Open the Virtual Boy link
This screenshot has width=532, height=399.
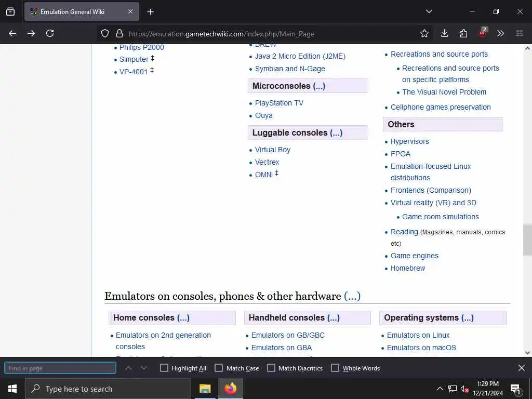[x=273, y=150]
